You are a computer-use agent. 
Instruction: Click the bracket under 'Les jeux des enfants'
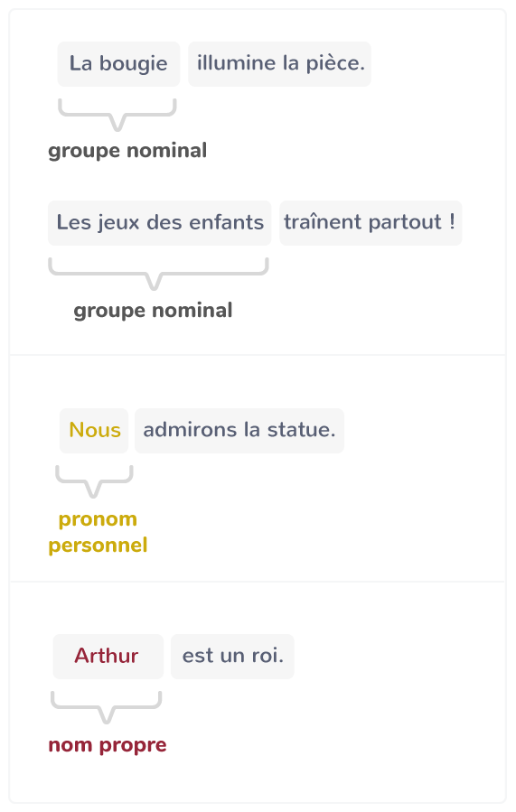158,274
